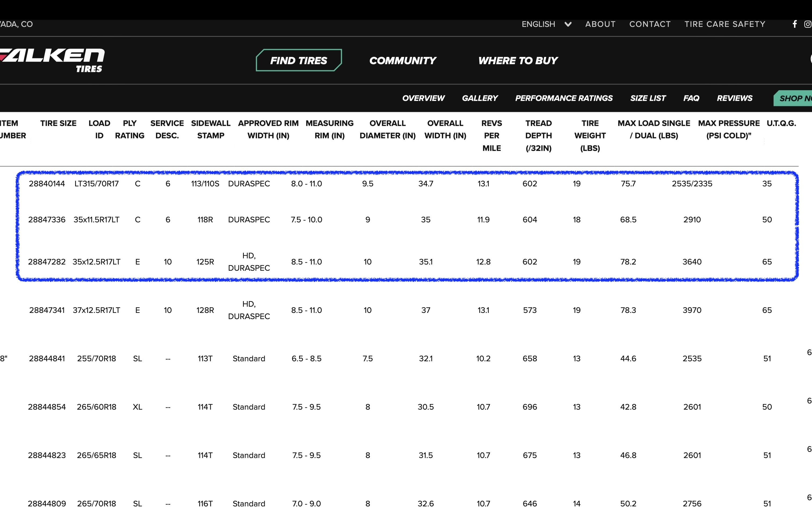Viewport: 812px width, 527px height.
Task: Select tire weight 42.8
Action: [628, 407]
